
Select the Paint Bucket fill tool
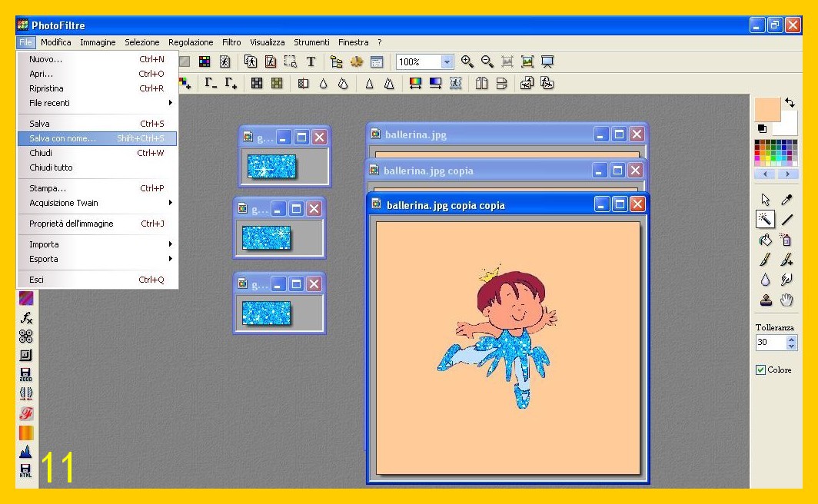[765, 240]
